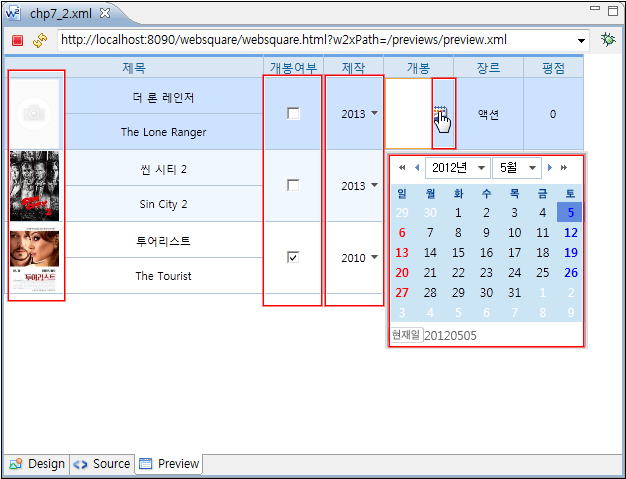Uncheck the 개봉여부 box for The Tourist
This screenshot has height=479, width=626.
(293, 258)
